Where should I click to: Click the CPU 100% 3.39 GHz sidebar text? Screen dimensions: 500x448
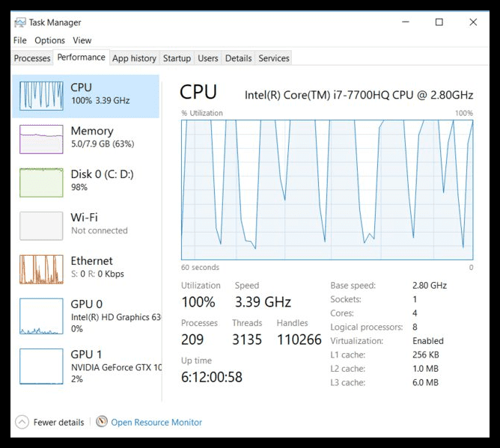click(100, 101)
